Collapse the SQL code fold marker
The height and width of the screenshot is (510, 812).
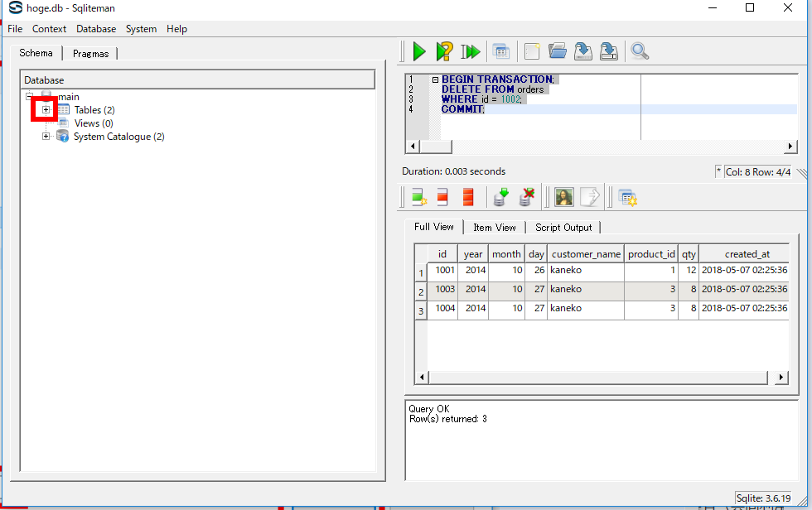[x=435, y=79]
